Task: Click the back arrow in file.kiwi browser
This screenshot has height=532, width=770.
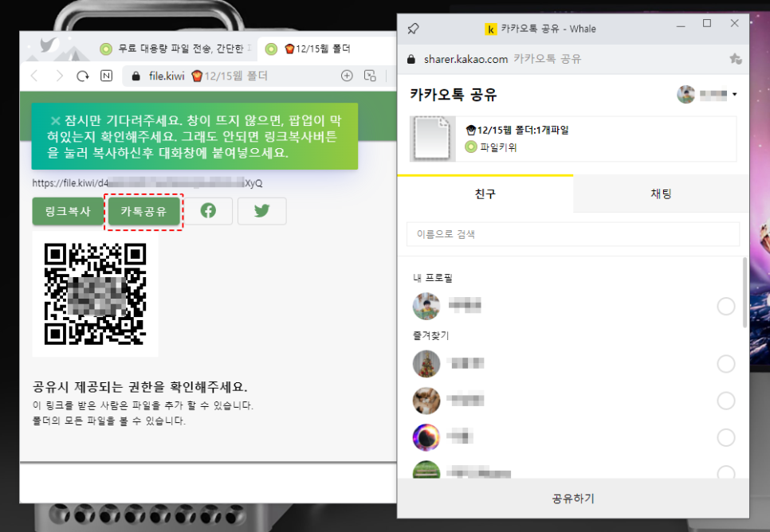Action: (x=34, y=76)
